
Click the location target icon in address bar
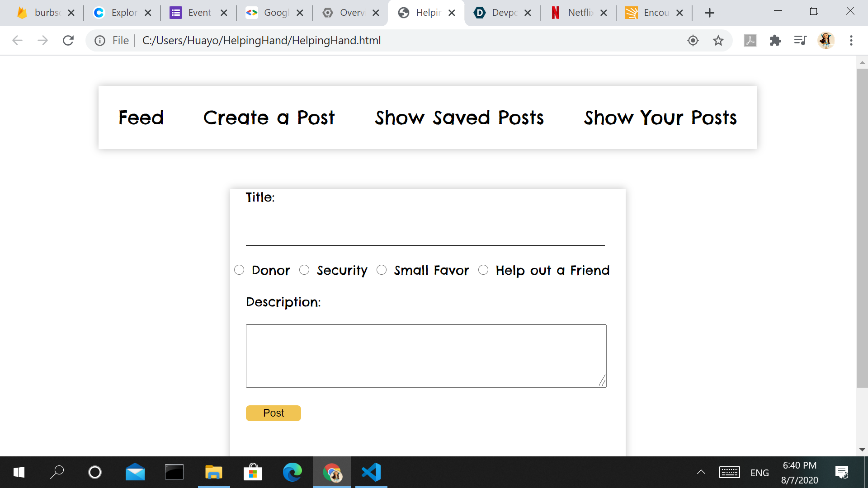[693, 41]
